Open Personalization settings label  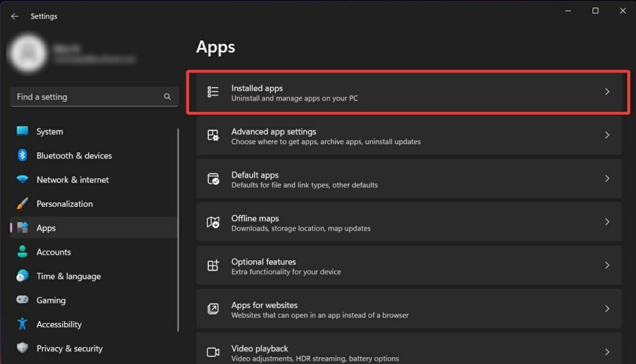tap(65, 204)
